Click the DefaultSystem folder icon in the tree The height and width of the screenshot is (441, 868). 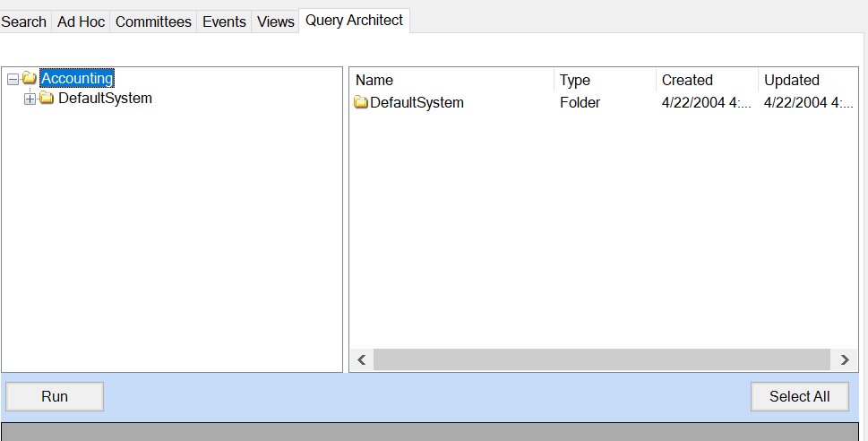click(47, 99)
